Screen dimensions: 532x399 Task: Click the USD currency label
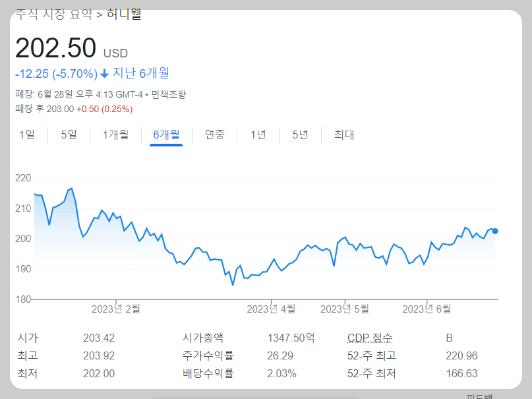point(116,53)
